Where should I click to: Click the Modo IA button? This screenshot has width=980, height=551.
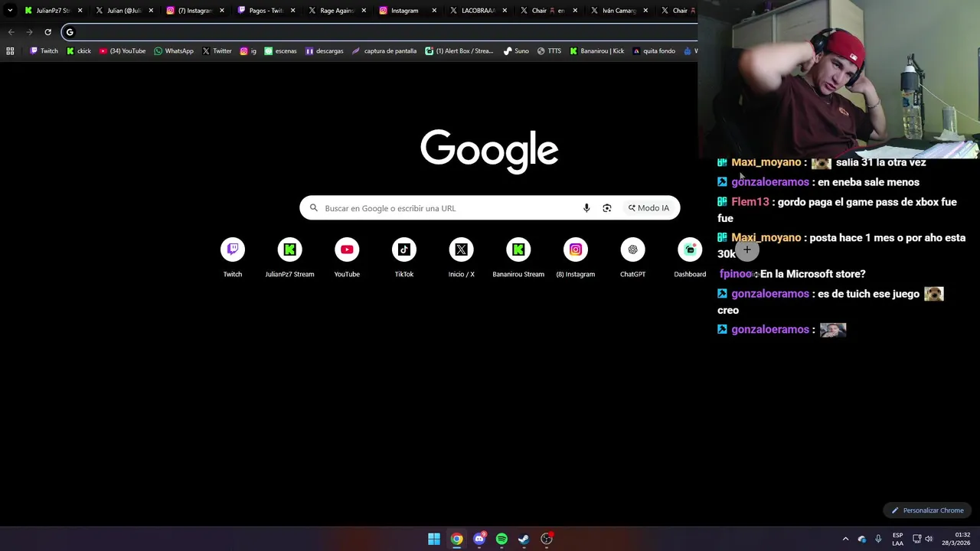[648, 208]
